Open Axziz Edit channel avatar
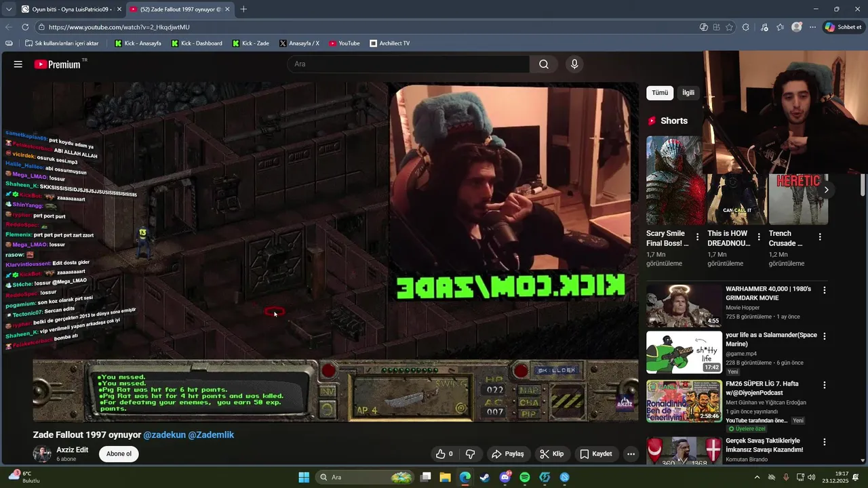 (x=42, y=454)
